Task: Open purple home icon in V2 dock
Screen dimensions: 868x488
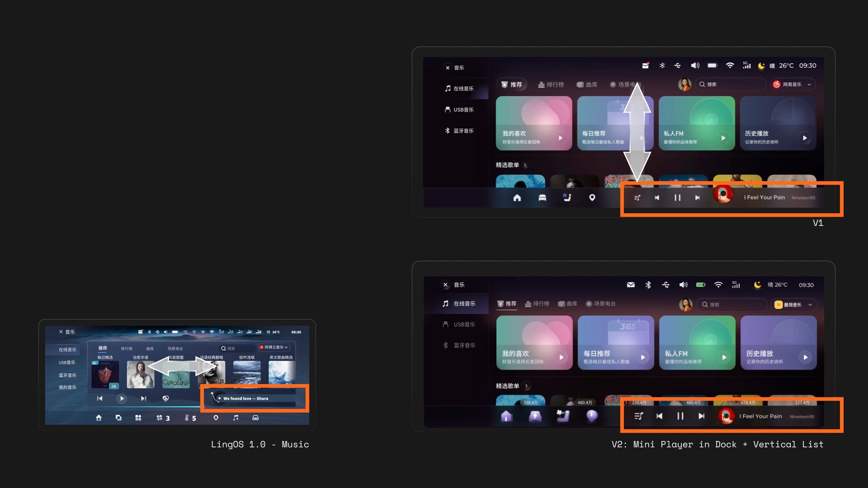Action: tap(507, 416)
